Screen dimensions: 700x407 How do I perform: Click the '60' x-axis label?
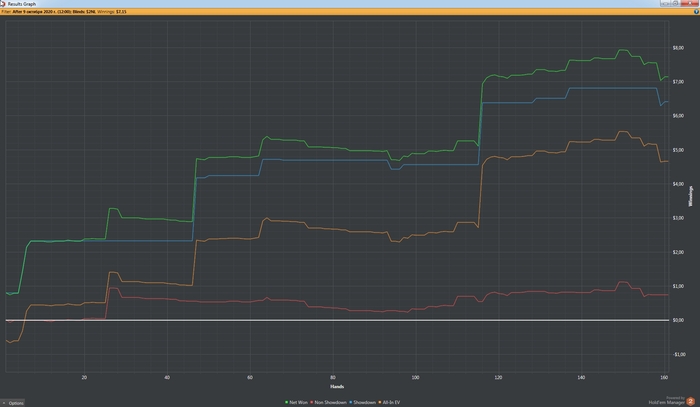(250, 377)
